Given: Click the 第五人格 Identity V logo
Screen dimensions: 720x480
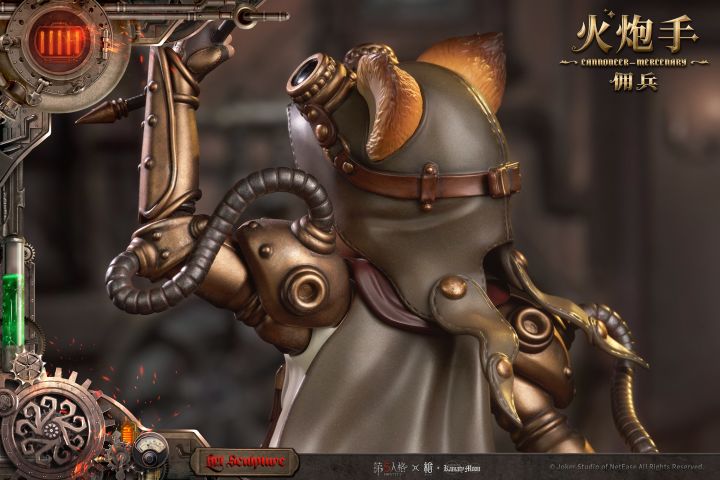Looking at the screenshot, I should (x=389, y=468).
